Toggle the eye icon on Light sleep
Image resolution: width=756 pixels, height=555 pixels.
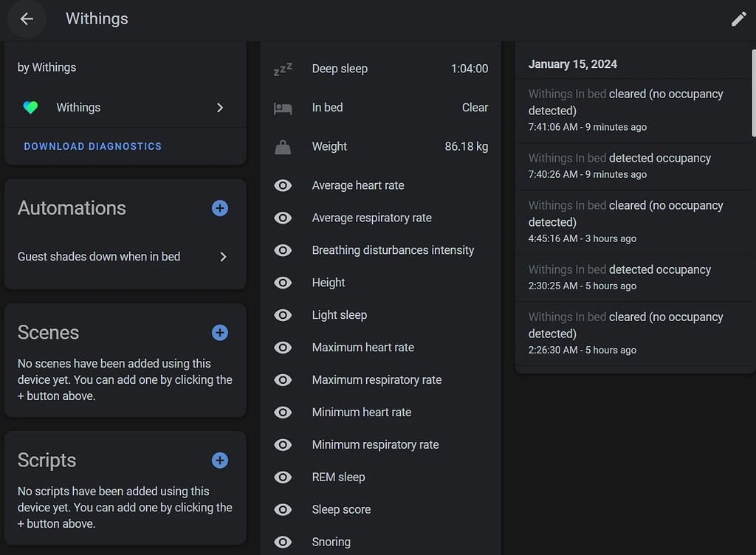(x=283, y=315)
